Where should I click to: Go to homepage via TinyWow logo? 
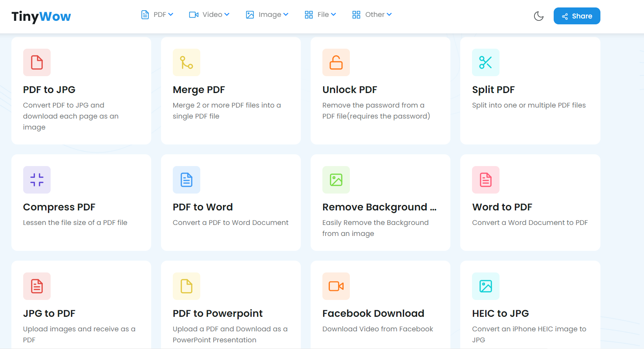[41, 16]
